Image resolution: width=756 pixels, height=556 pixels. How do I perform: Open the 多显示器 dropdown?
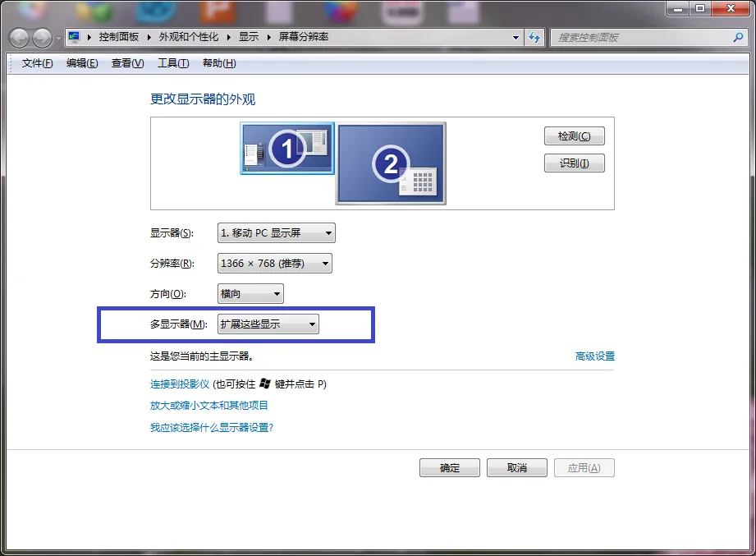(x=268, y=324)
